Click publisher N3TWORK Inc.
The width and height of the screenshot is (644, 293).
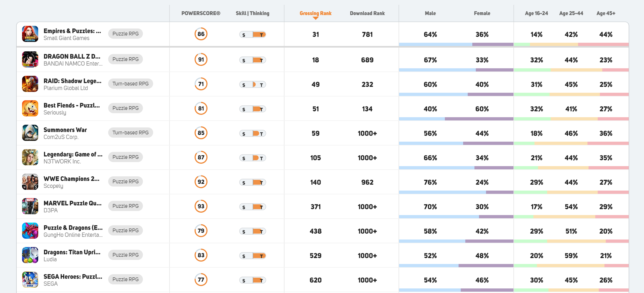point(62,162)
